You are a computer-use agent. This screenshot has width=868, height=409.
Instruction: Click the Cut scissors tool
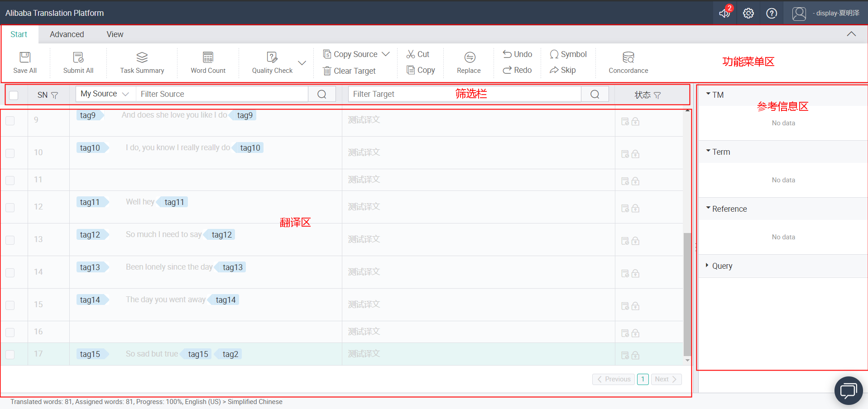(418, 54)
